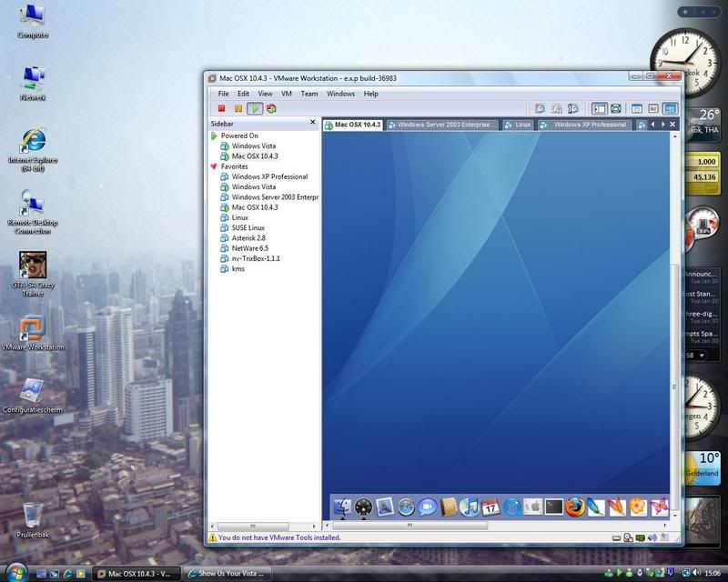Screen dimensions: 728x582
Task: Open Mail from the Mac dock
Action: tap(384, 507)
